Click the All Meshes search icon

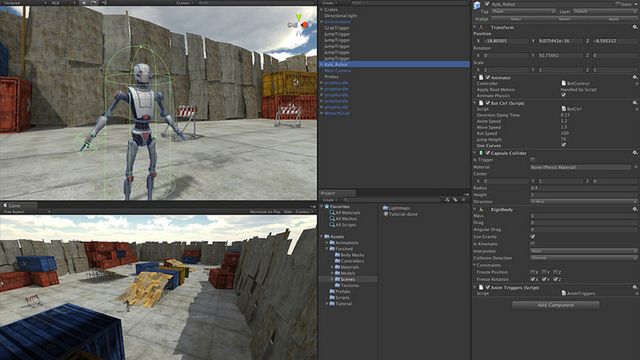pos(332,219)
